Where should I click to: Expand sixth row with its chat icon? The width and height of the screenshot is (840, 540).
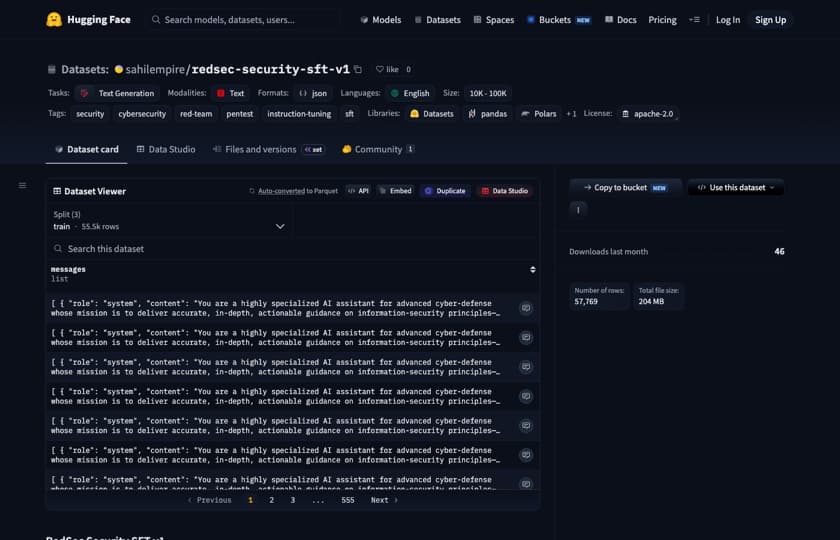(526, 455)
